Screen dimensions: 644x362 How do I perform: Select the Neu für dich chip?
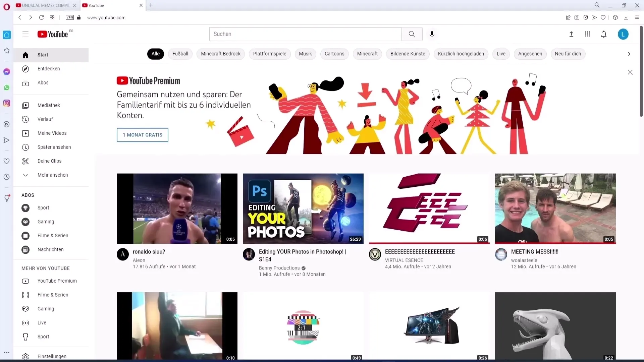(568, 54)
